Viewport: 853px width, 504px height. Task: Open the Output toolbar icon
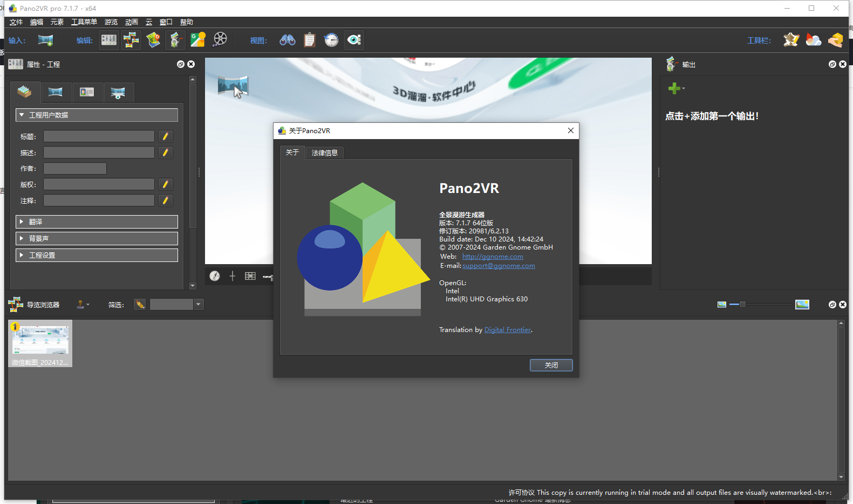point(175,40)
